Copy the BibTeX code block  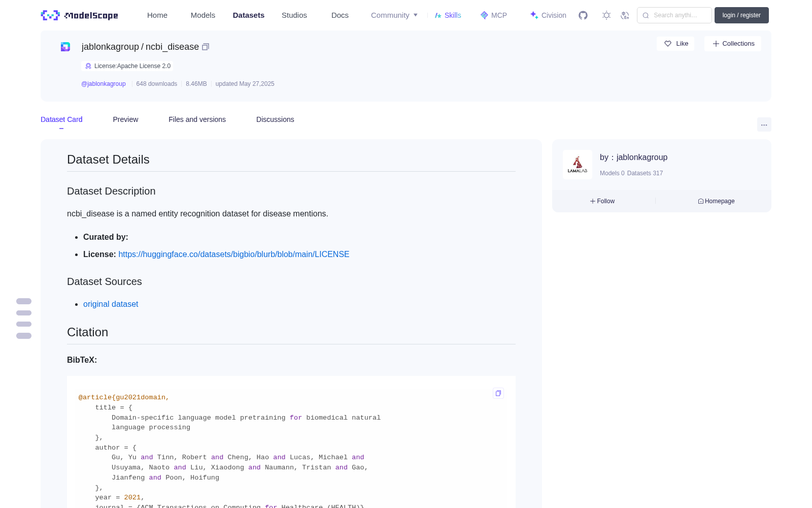498,393
